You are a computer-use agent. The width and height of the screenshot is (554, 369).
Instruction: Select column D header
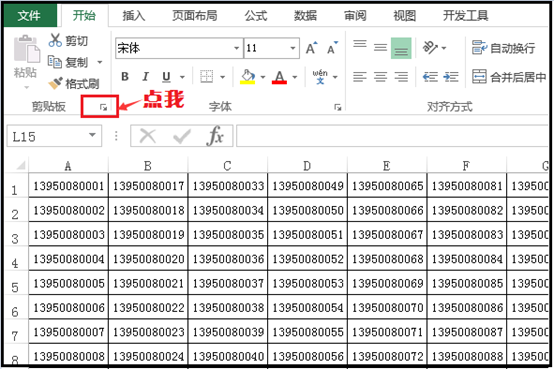coord(307,165)
